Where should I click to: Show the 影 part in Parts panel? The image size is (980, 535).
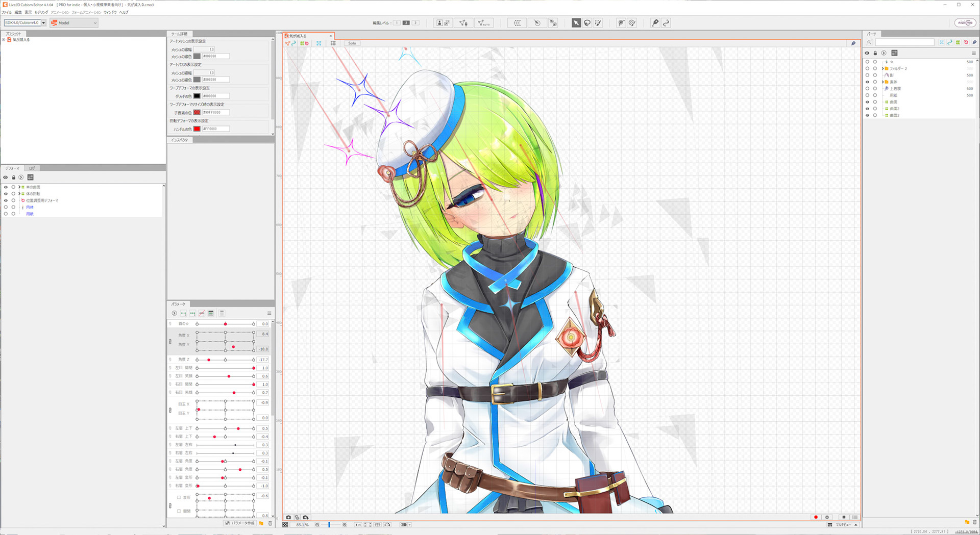pyautogui.click(x=867, y=75)
